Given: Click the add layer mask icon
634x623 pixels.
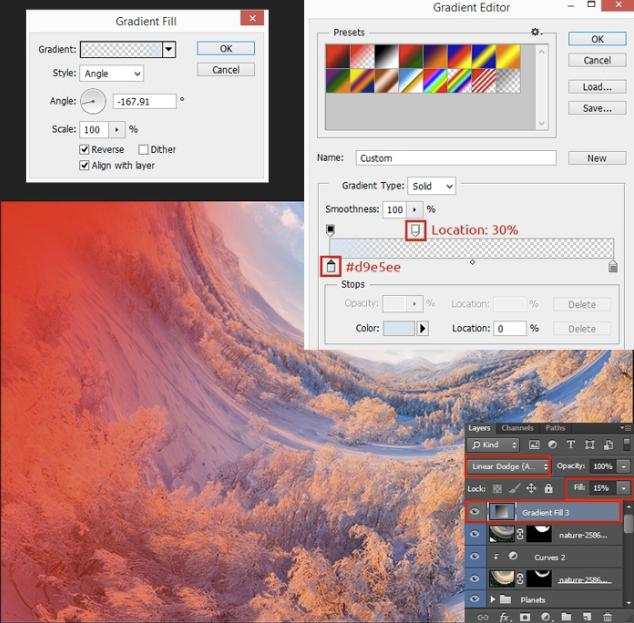Looking at the screenshot, I should tap(525, 617).
